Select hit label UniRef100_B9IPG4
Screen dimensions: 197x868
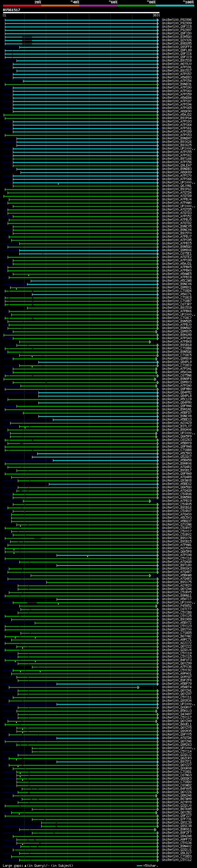177,118
